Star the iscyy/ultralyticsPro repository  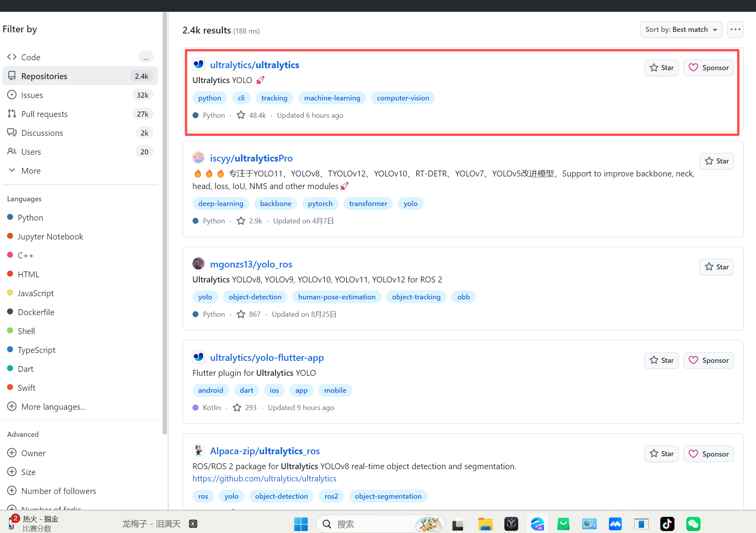pyautogui.click(x=716, y=161)
